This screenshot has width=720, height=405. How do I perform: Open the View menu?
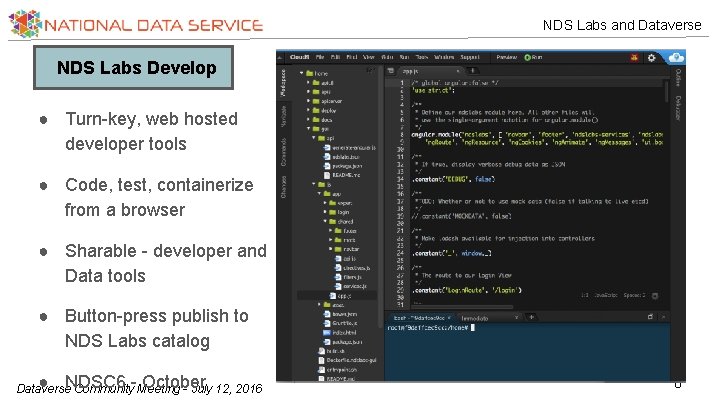click(369, 57)
